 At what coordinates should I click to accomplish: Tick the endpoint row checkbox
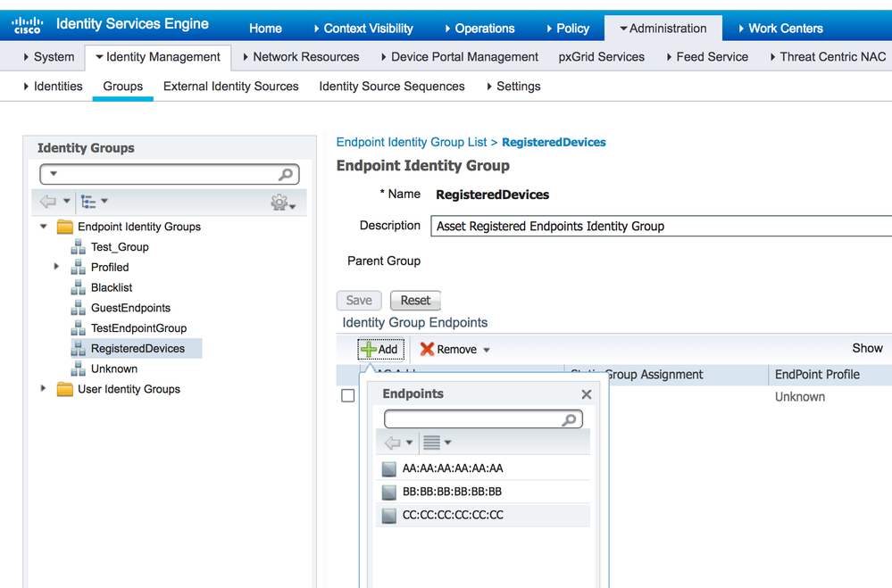click(348, 396)
